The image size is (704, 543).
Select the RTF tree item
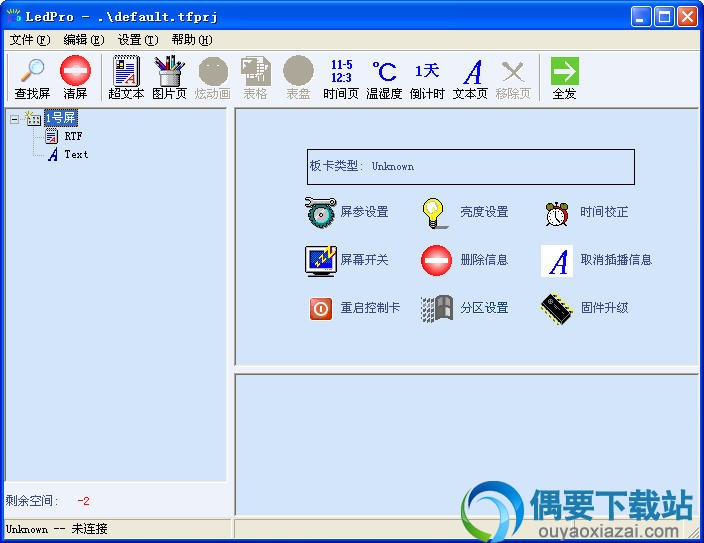coord(73,136)
